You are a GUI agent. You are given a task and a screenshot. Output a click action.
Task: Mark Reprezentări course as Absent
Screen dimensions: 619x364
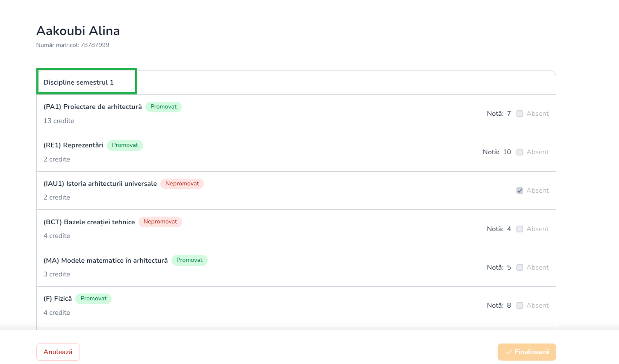520,152
